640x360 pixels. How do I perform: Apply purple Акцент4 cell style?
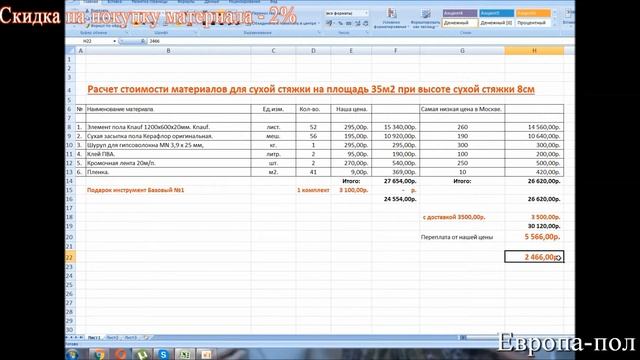pyautogui.click(x=460, y=13)
